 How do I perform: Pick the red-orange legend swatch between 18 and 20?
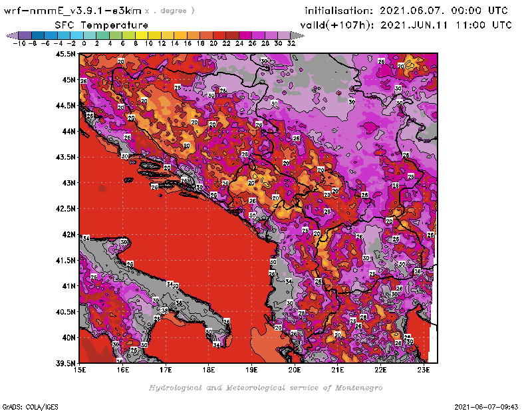[x=207, y=35]
